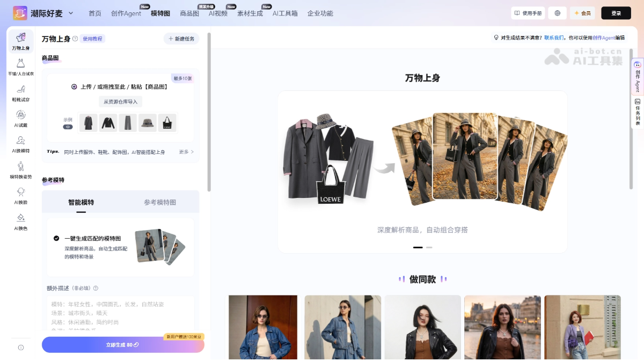This screenshot has height=362, width=644.
Task: Click the 潮际好麦 logo icon
Action: 20,13
